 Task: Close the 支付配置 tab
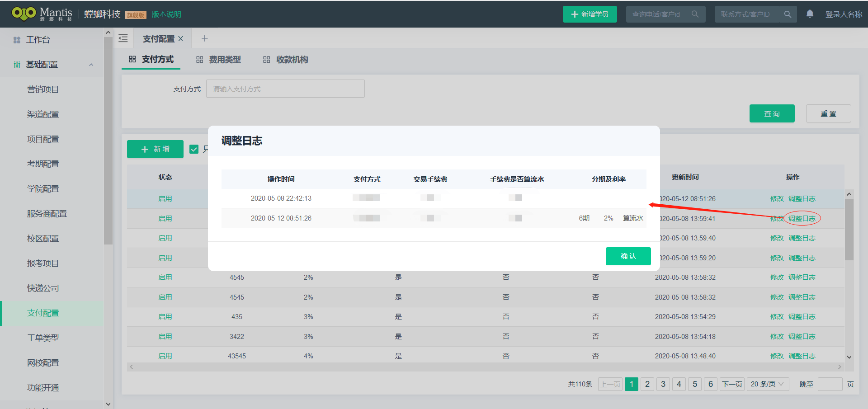[x=180, y=39]
